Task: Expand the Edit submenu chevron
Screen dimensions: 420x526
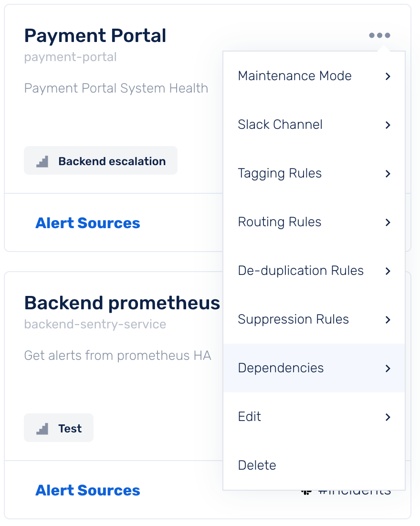Action: pos(388,417)
